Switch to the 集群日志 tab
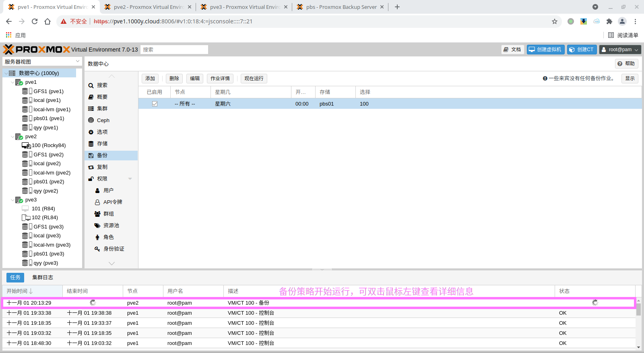Screen dimensions: 644x353 click(x=43, y=278)
